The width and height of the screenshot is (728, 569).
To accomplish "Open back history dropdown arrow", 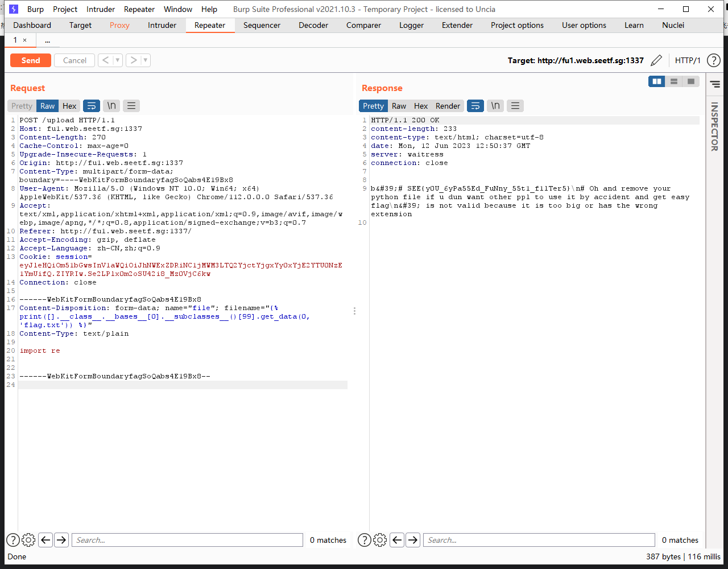I will [118, 60].
